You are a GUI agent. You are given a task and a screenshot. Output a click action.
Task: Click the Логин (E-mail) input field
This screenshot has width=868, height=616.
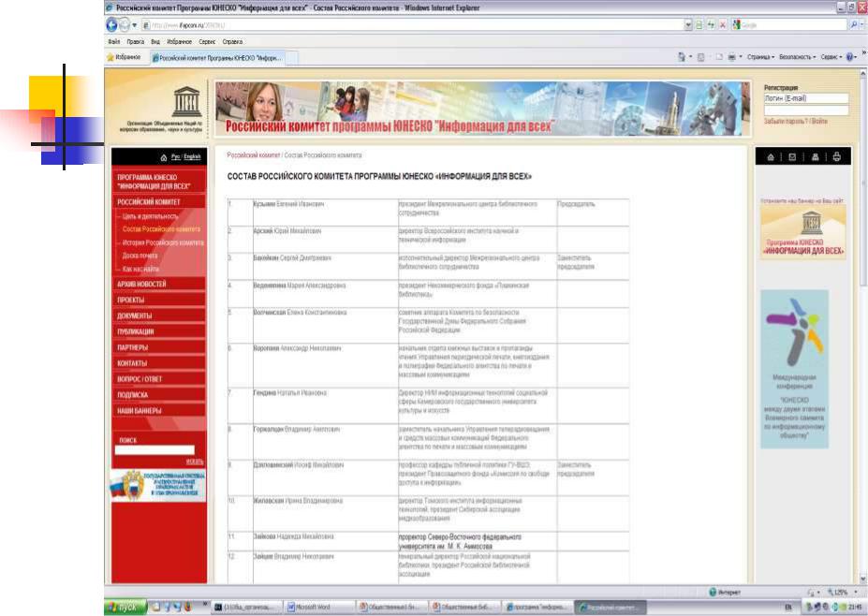coord(806,98)
